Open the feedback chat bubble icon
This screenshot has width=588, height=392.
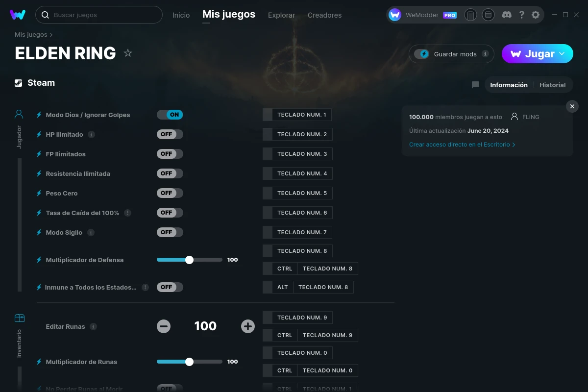(475, 84)
